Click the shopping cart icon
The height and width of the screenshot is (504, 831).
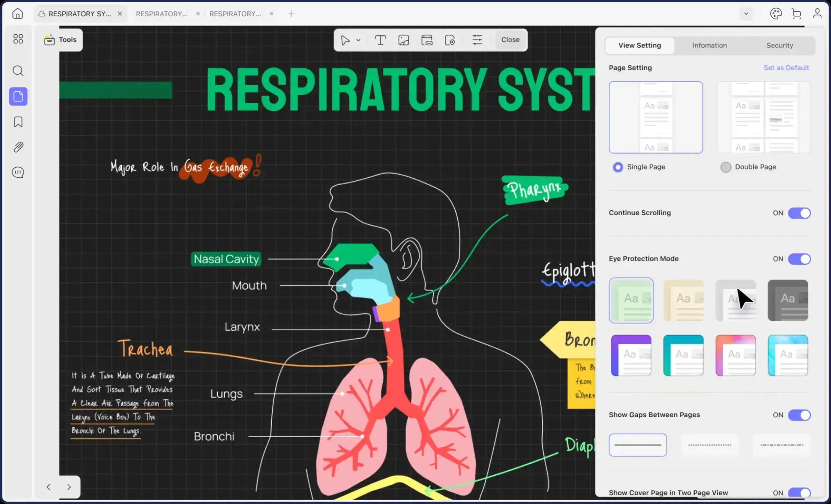[796, 14]
